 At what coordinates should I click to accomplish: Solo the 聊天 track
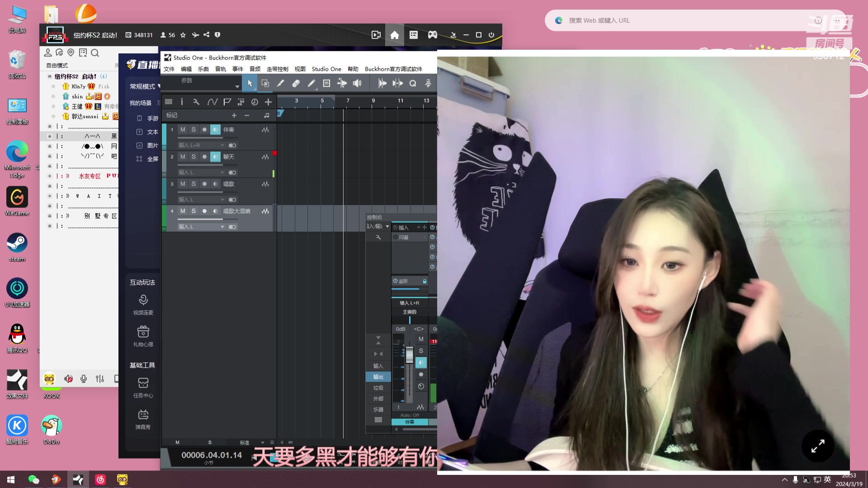pyautogui.click(x=193, y=157)
